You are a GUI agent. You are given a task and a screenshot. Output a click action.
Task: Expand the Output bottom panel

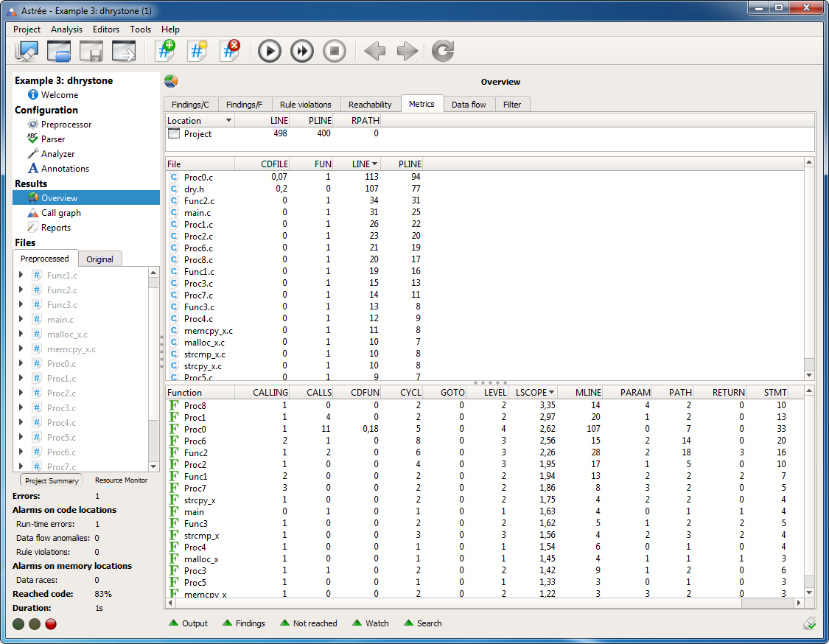click(x=188, y=623)
